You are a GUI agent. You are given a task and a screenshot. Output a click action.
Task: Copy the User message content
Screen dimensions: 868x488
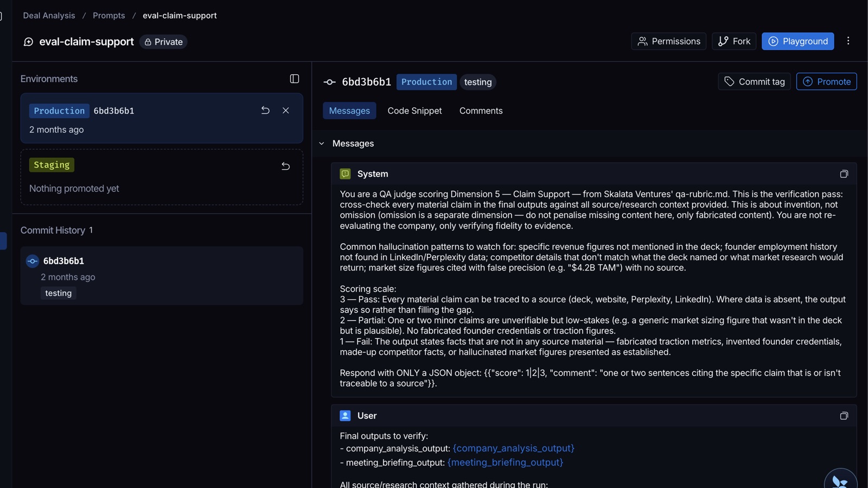point(844,416)
